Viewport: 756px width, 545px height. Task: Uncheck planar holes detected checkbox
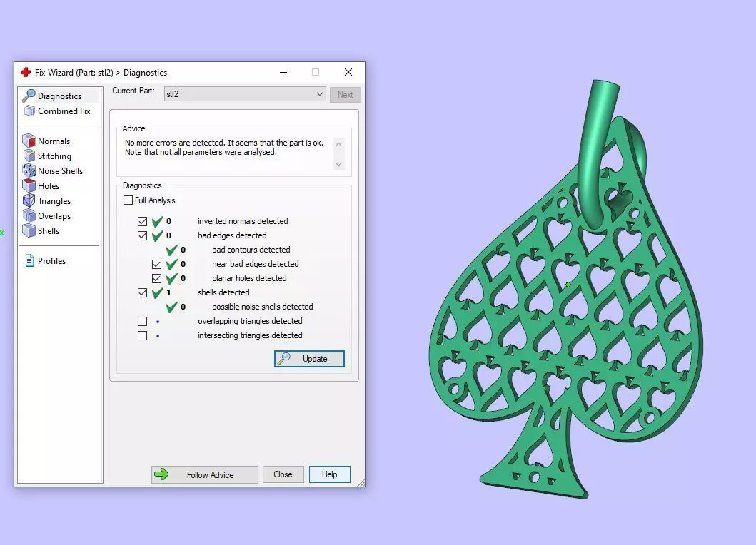(156, 278)
